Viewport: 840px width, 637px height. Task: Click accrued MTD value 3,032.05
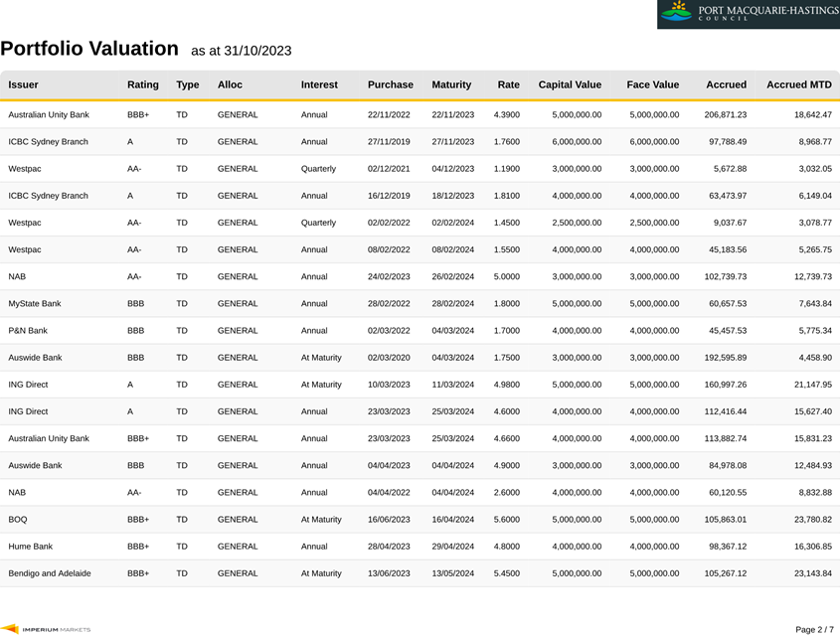click(x=815, y=169)
